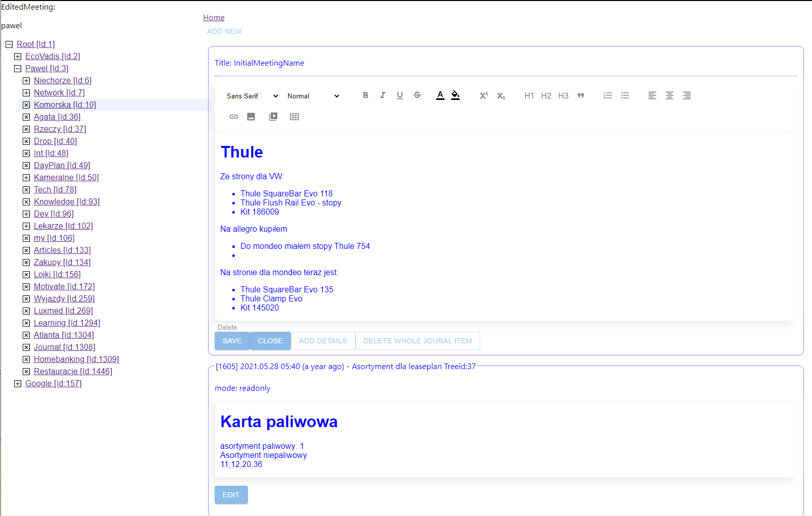Click the Delete label below editor
The image size is (812, 516).
tap(227, 327)
